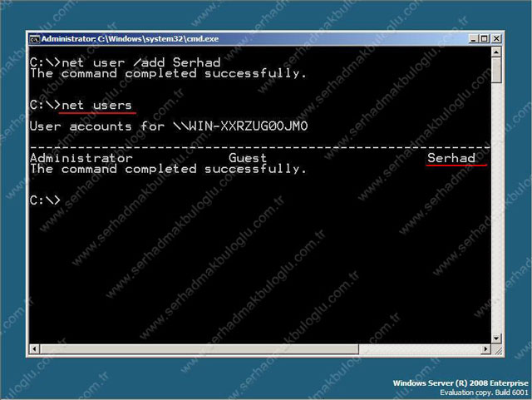The height and width of the screenshot is (400, 532).
Task: Maximize the command prompt window
Action: click(x=484, y=38)
